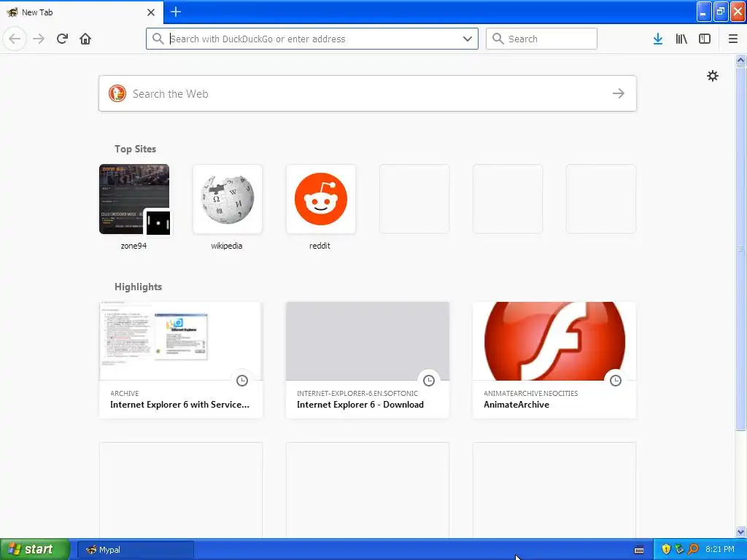
Task: Open Internet Explorer 6 - Download highlight
Action: pyautogui.click(x=368, y=360)
